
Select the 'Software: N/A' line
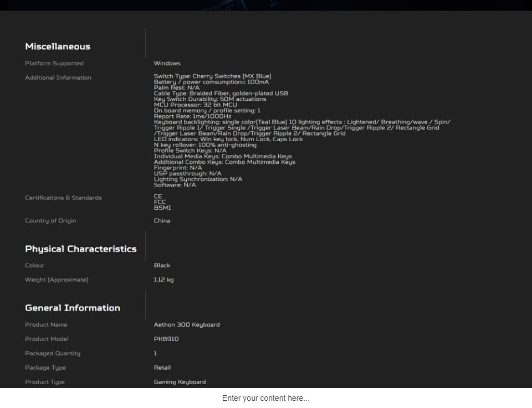175,185
